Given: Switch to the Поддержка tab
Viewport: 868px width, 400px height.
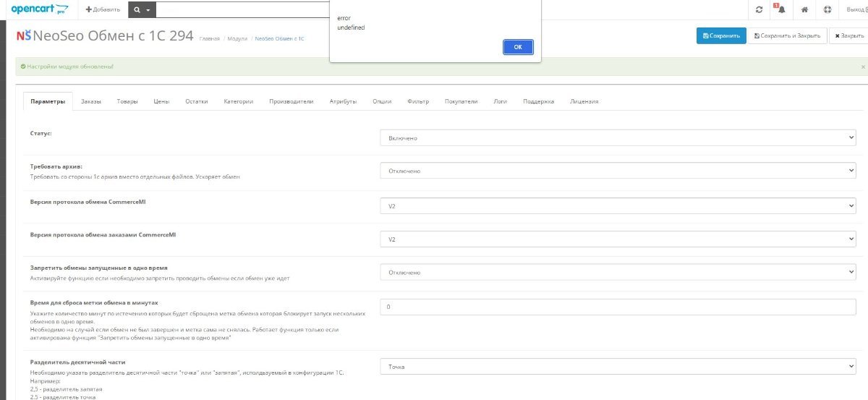Looking at the screenshot, I should (x=538, y=101).
